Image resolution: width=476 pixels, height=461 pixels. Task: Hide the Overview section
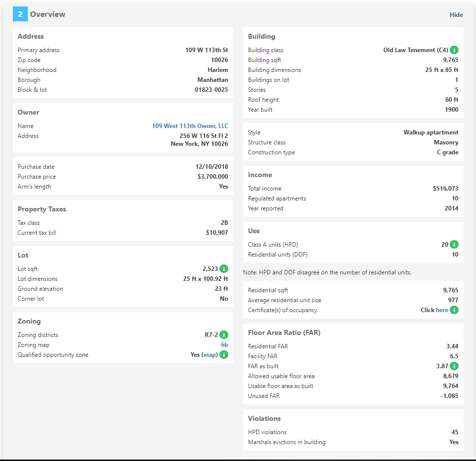pyautogui.click(x=456, y=14)
